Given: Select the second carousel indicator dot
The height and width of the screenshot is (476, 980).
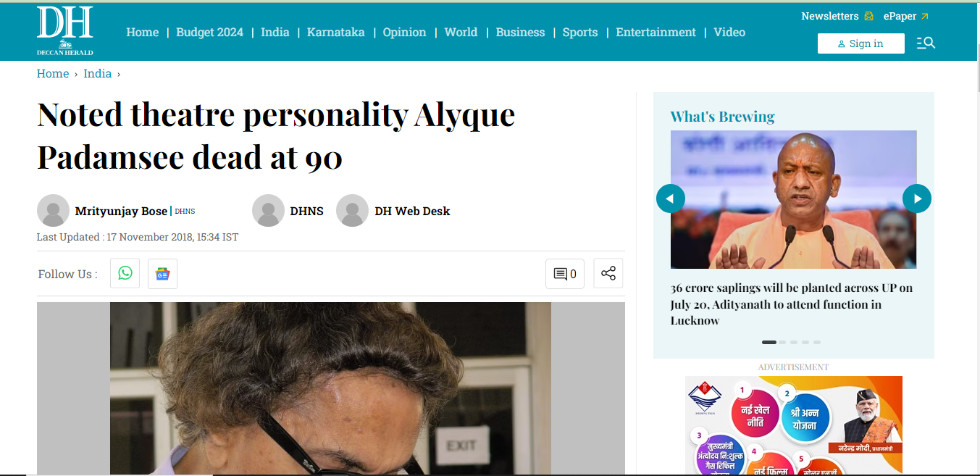Looking at the screenshot, I should pos(782,342).
